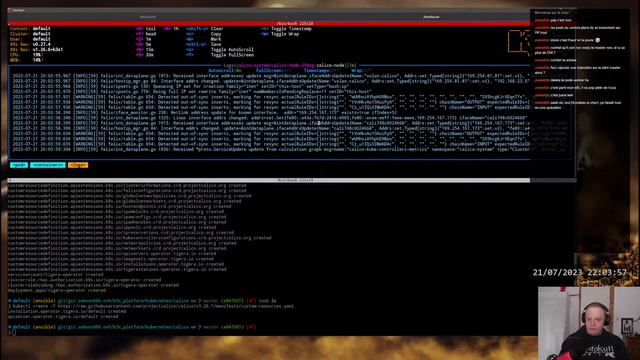Select the 5m log range option
The height and width of the screenshot is (360, 640).
[144, 44]
